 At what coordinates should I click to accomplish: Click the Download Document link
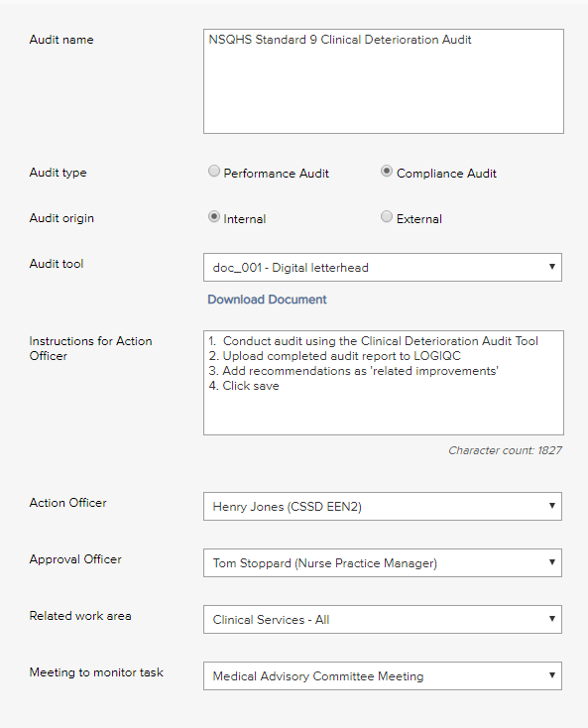(267, 300)
